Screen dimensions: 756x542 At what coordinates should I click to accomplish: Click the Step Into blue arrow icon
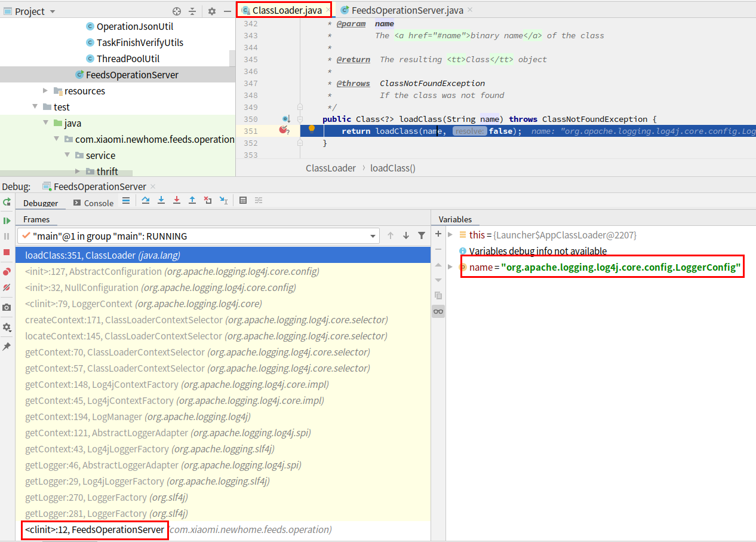click(161, 200)
